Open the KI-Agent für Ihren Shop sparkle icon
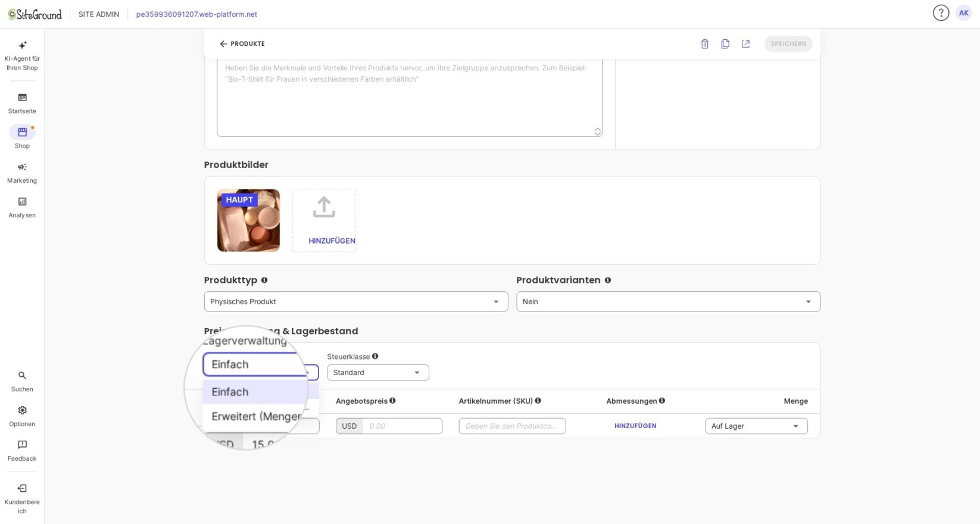The height and width of the screenshot is (524, 980). coord(22,45)
